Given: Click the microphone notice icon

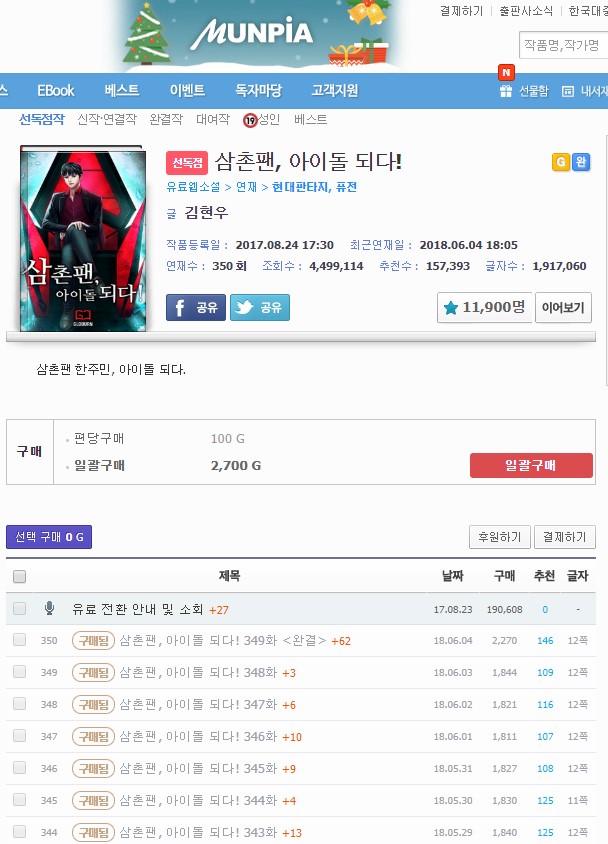Looking at the screenshot, I should (x=49, y=609).
